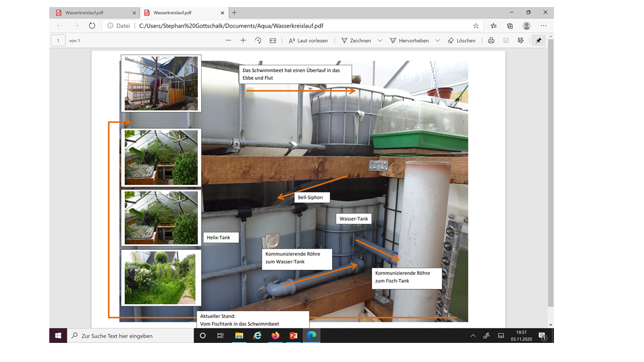Select the Löschen eraser button

461,41
